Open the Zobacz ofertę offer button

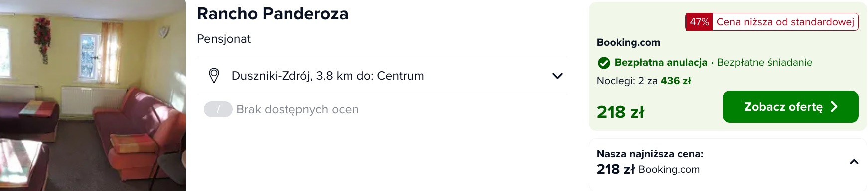point(790,106)
